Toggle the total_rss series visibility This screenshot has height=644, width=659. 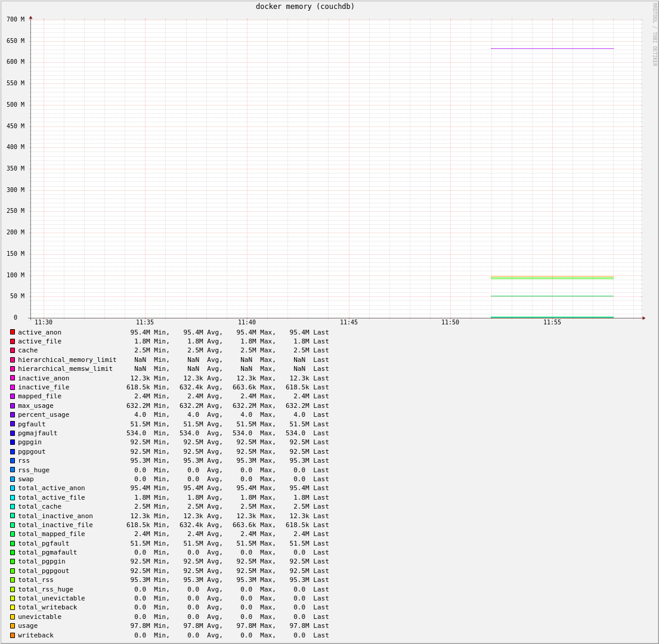(13, 580)
